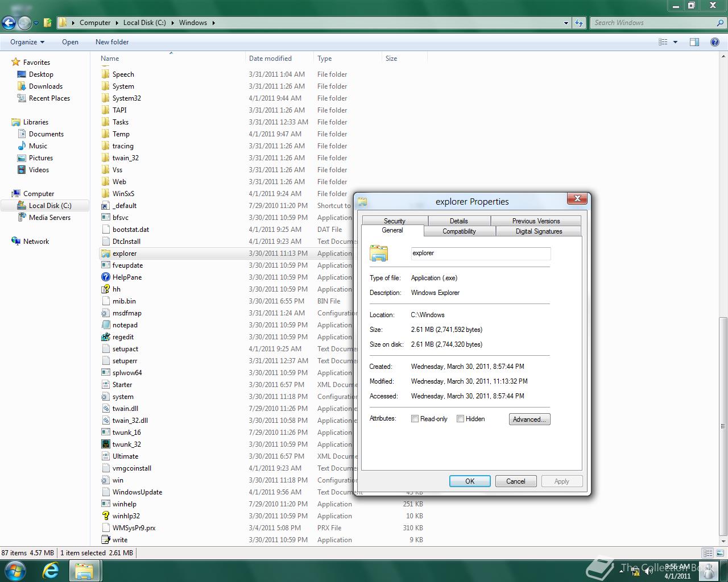Click the Cancel button in Properties dialog
Screen dimensions: 728x582
pyautogui.click(x=516, y=481)
